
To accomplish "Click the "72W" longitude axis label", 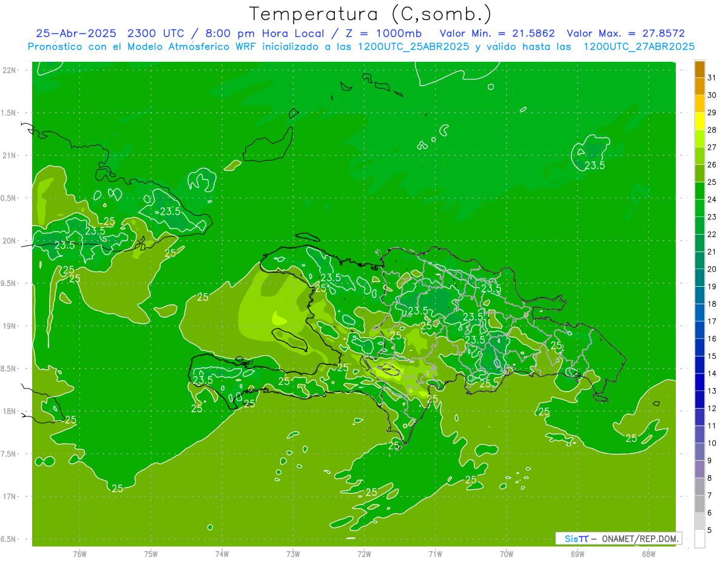I will (x=364, y=554).
